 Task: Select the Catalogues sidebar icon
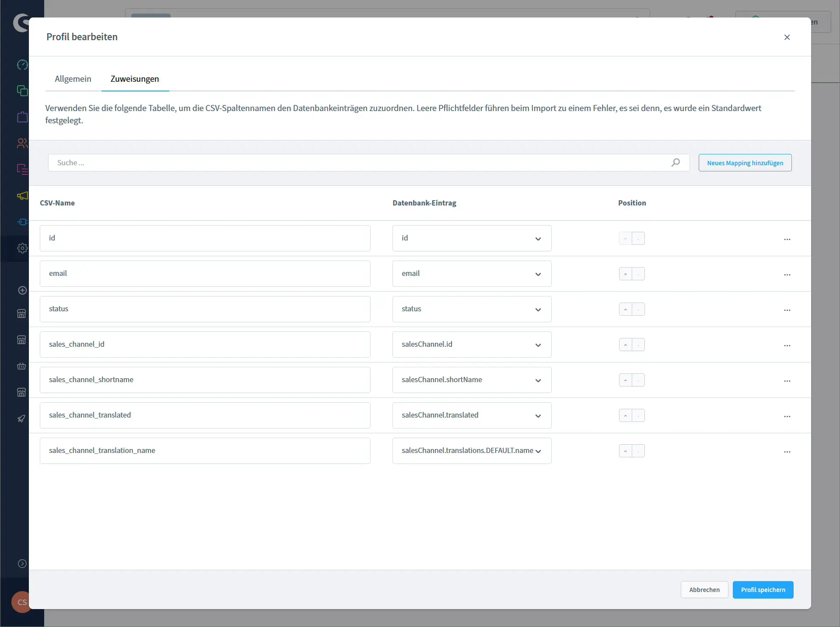point(22,91)
